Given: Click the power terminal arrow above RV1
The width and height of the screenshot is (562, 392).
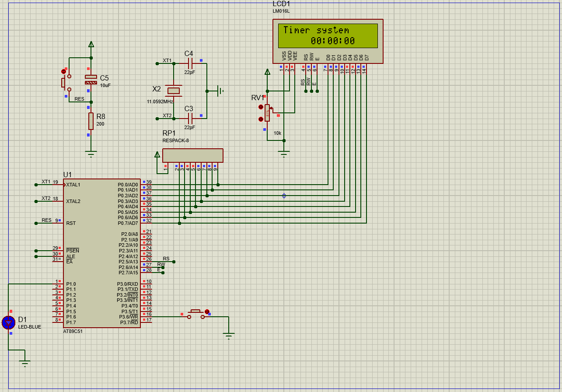Looking at the screenshot, I should (267, 72).
